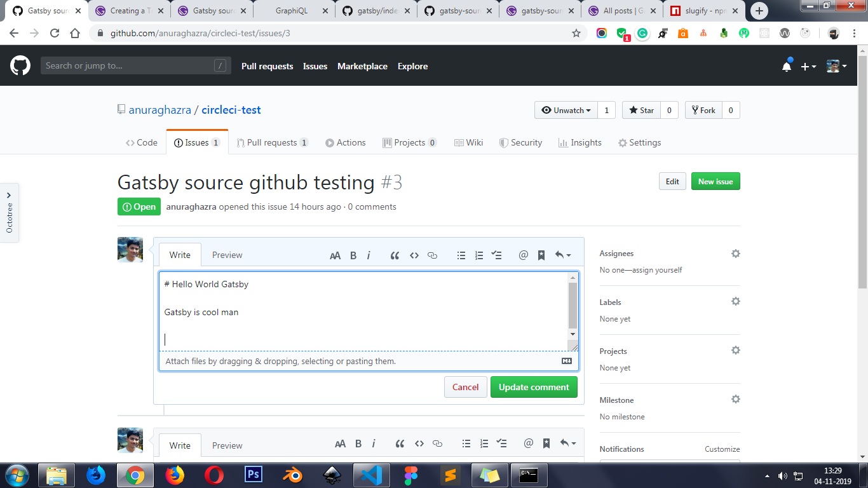Open the repository Settings tab

click(x=640, y=142)
